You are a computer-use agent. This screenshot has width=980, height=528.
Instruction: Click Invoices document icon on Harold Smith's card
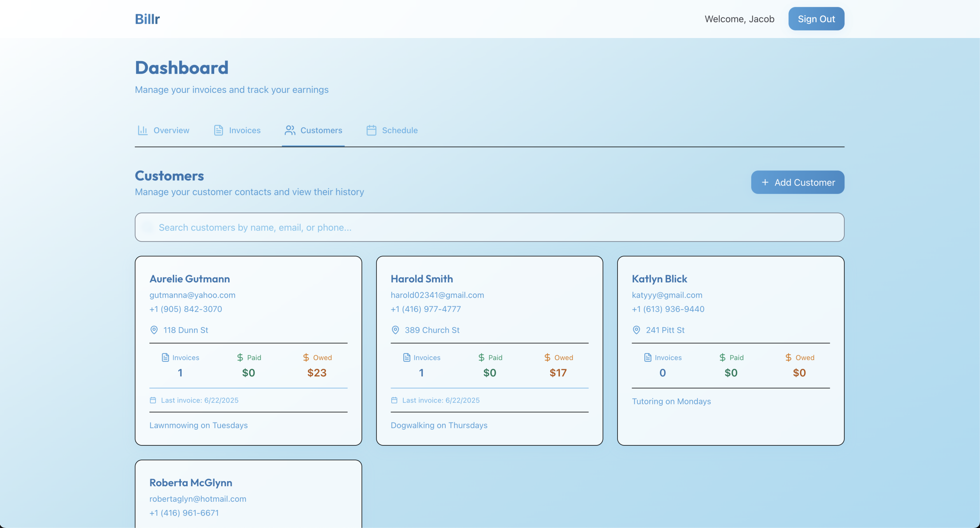click(x=407, y=358)
